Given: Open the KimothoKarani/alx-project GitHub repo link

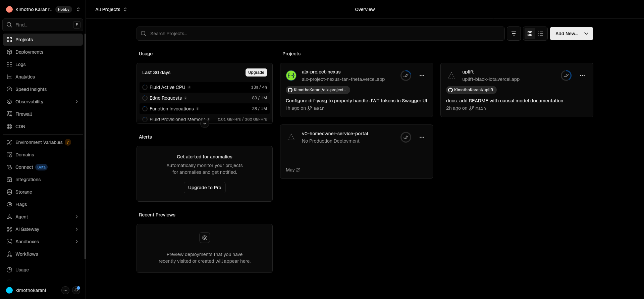Looking at the screenshot, I should [x=318, y=90].
